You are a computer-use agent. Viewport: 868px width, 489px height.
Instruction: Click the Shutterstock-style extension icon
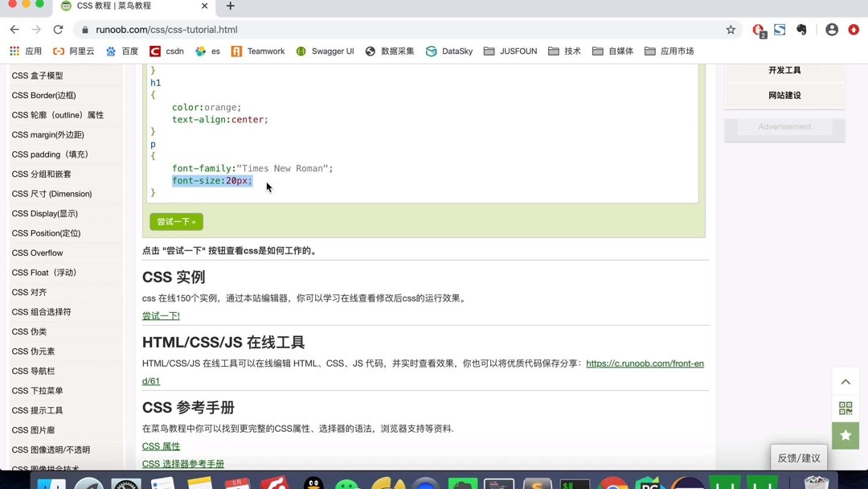click(780, 29)
